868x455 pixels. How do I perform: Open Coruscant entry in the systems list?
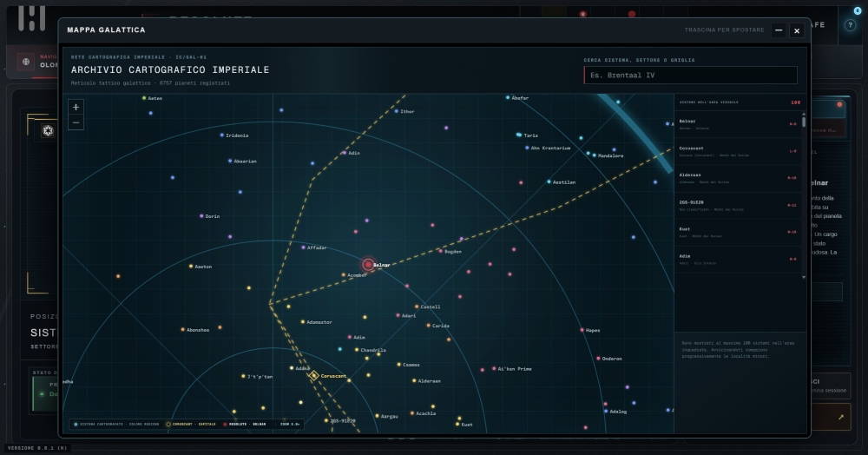point(738,152)
